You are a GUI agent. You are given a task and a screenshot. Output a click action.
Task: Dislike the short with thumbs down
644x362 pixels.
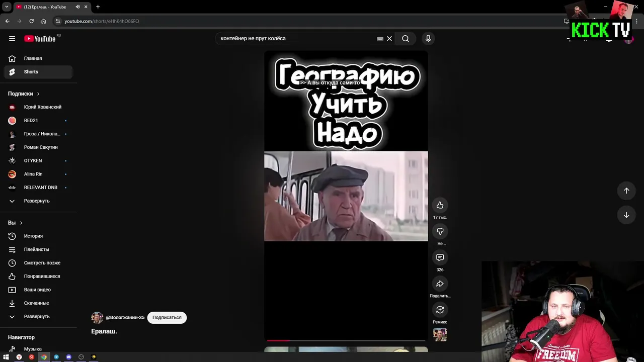pos(440,231)
